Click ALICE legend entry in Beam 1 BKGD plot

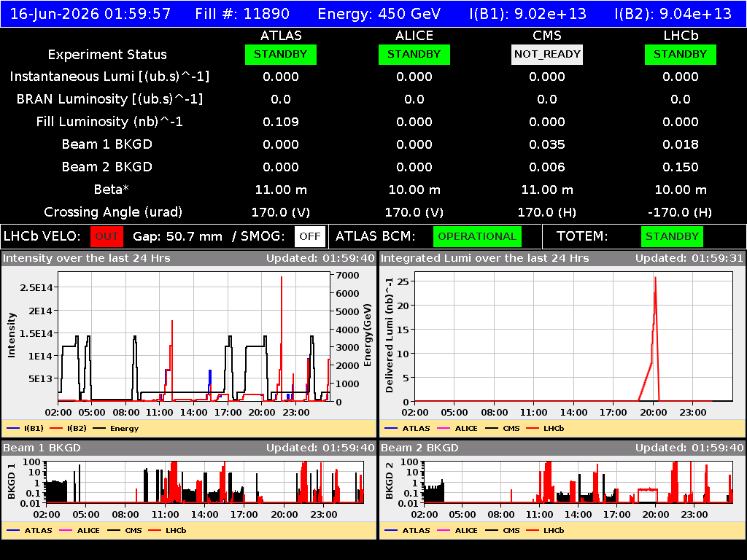point(80,531)
